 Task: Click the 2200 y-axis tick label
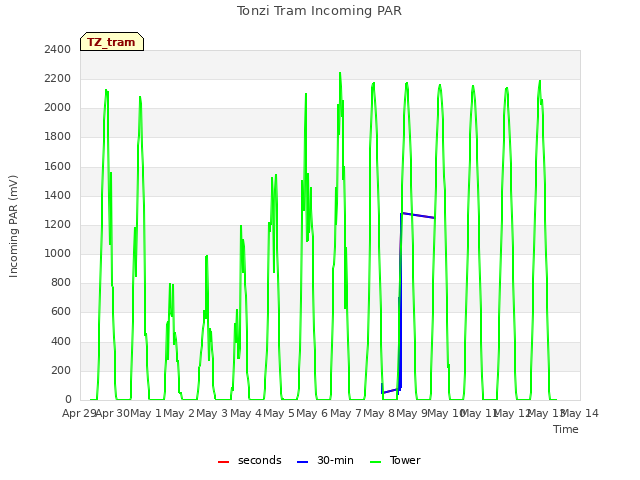(58, 78)
